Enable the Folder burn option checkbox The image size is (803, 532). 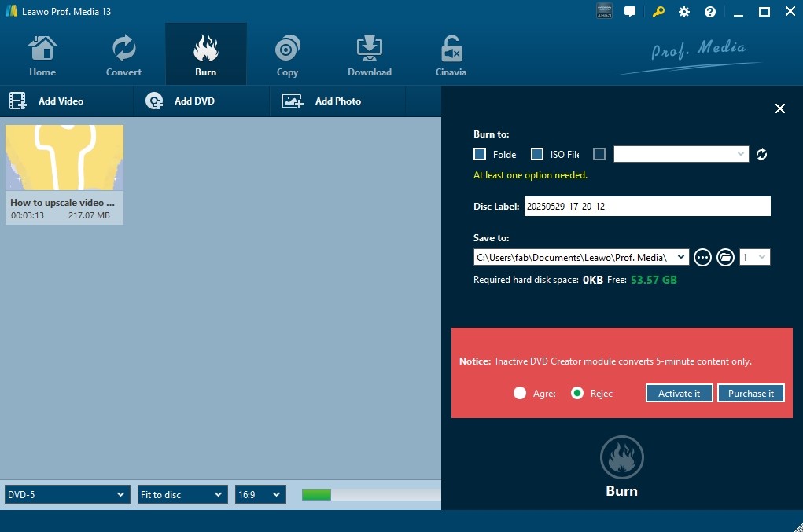(480, 155)
